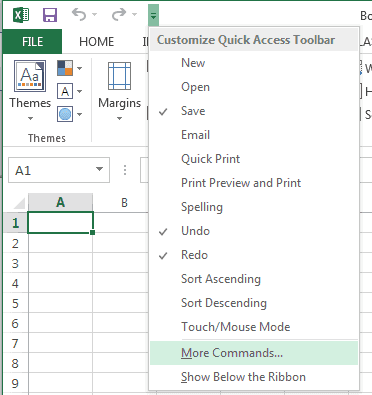
Task: Select column A header
Action: coord(60,202)
